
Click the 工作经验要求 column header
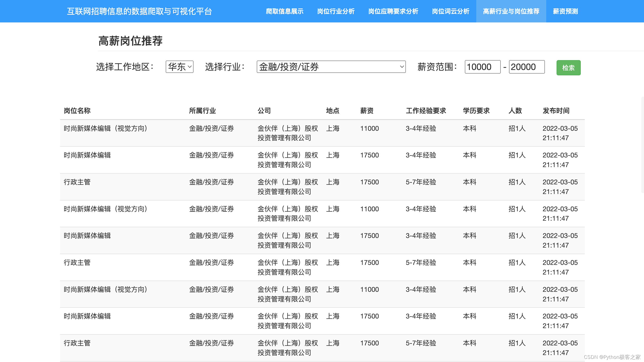(426, 111)
